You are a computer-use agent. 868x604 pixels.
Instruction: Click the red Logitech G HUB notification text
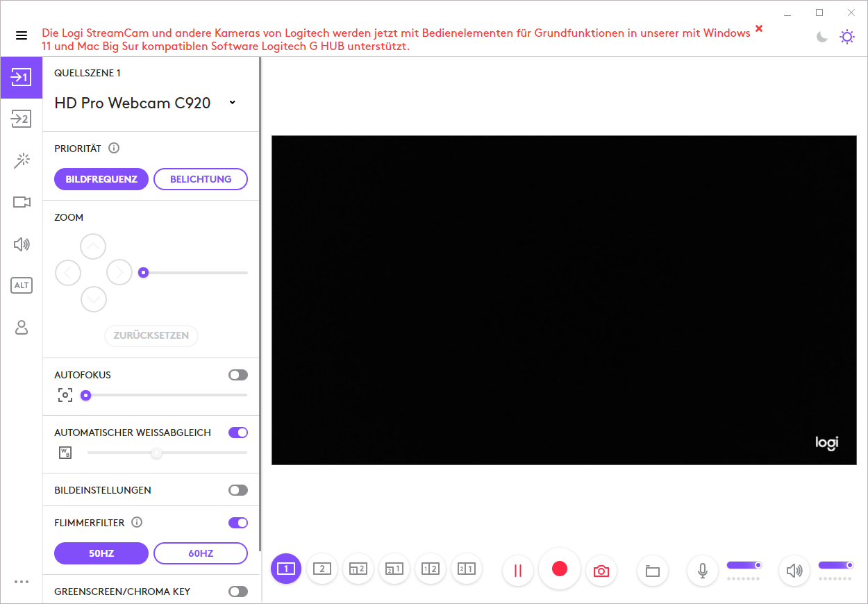point(397,40)
